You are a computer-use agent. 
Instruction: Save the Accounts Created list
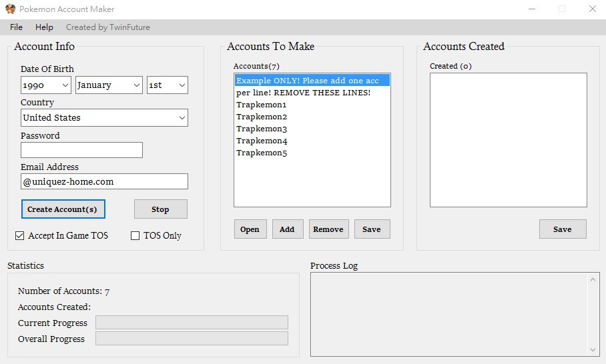tap(563, 229)
